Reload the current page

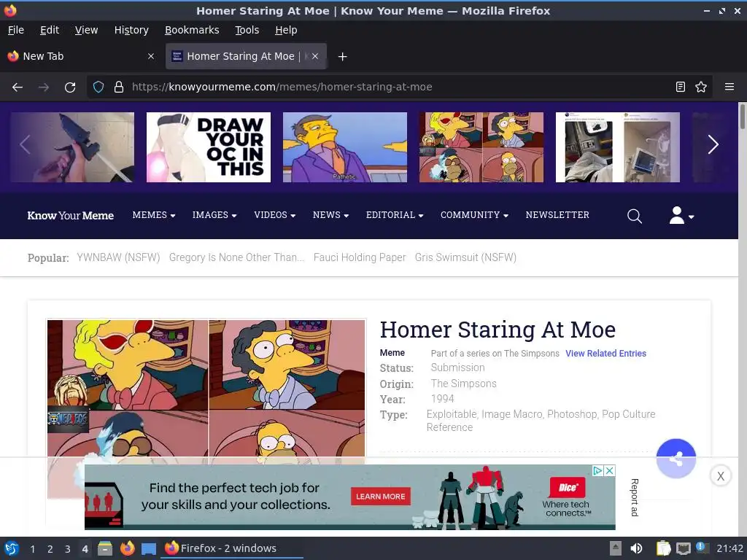70,87
